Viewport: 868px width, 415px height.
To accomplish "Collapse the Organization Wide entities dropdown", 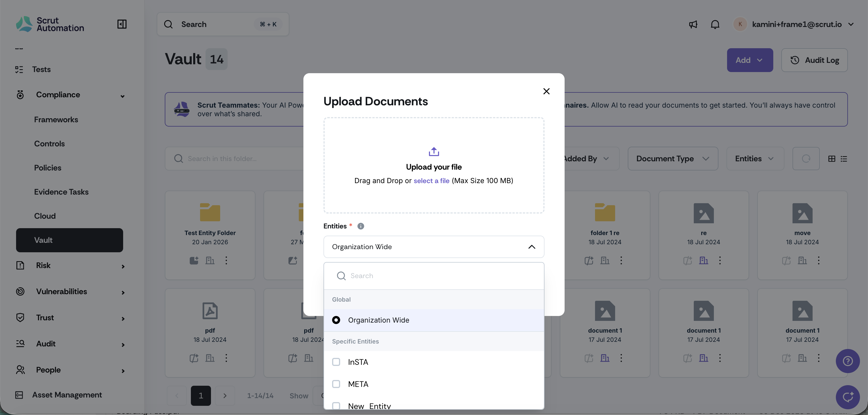I will coord(531,247).
